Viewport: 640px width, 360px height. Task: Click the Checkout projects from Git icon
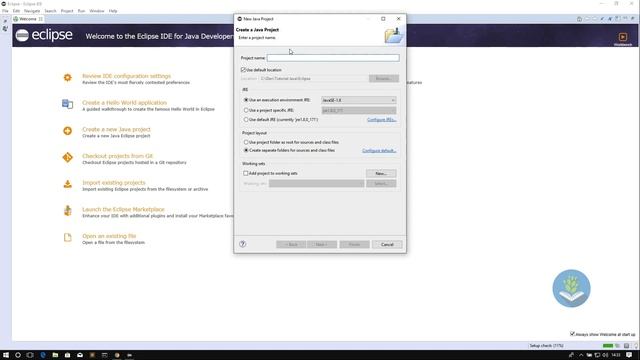click(67, 157)
